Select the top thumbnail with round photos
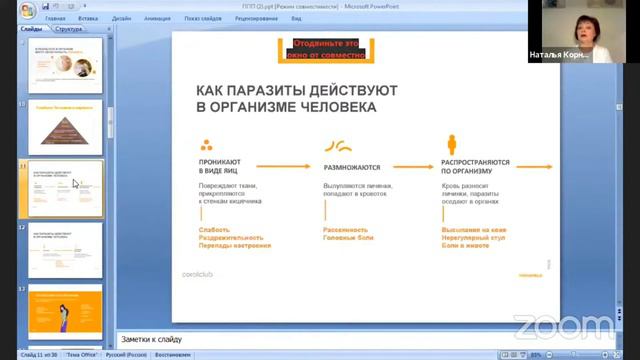The width and height of the screenshot is (640, 360). pos(65,66)
